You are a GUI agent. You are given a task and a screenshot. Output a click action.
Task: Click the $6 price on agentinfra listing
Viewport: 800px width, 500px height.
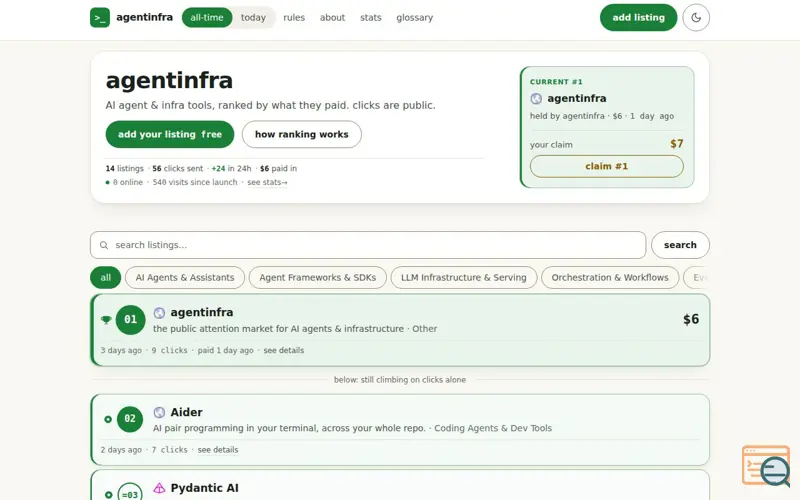point(691,319)
